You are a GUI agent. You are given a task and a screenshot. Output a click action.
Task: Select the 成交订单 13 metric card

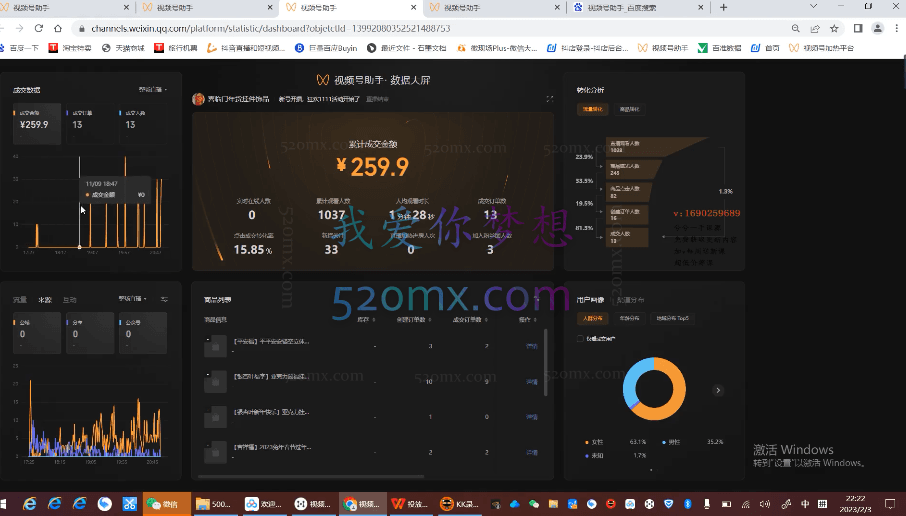click(x=90, y=123)
